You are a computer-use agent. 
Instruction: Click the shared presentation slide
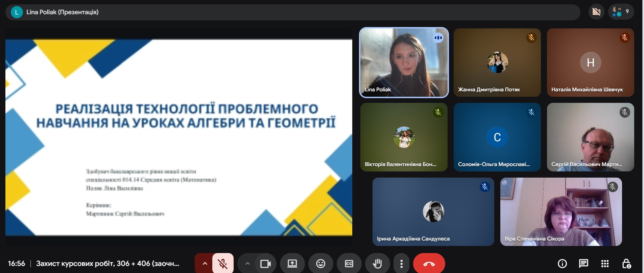[x=179, y=137]
